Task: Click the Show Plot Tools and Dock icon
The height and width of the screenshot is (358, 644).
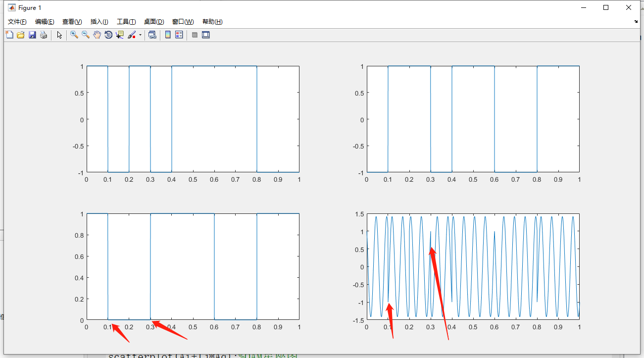Action: [206, 35]
